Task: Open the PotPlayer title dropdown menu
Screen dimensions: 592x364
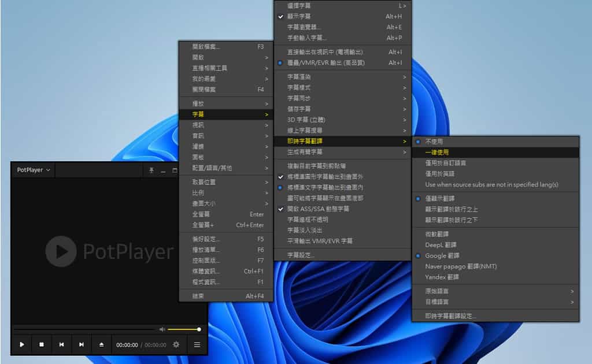Action: click(x=34, y=170)
